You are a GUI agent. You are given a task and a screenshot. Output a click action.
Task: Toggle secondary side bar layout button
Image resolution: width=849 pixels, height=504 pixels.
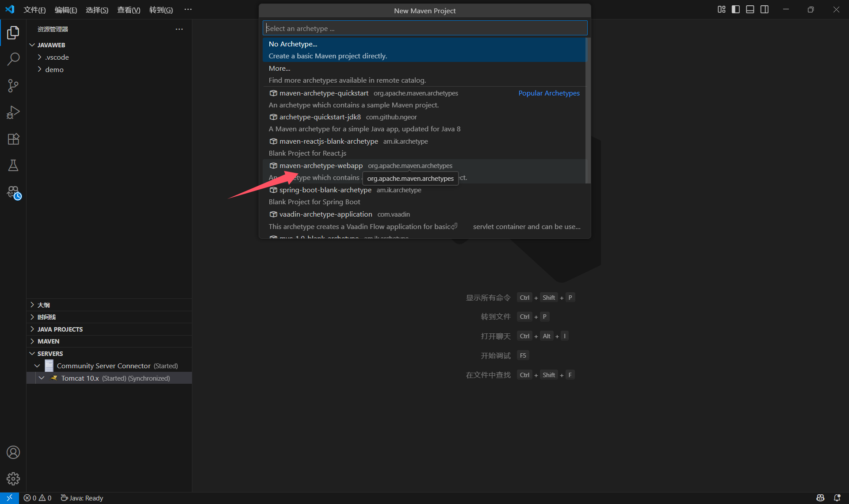[x=765, y=9]
